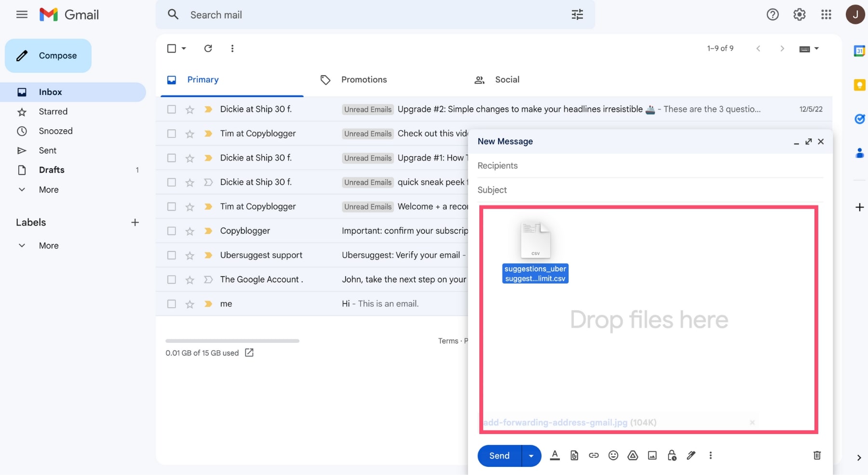868x475 pixels.
Task: Click the Gmail logo
Action: pyautogui.click(x=69, y=14)
